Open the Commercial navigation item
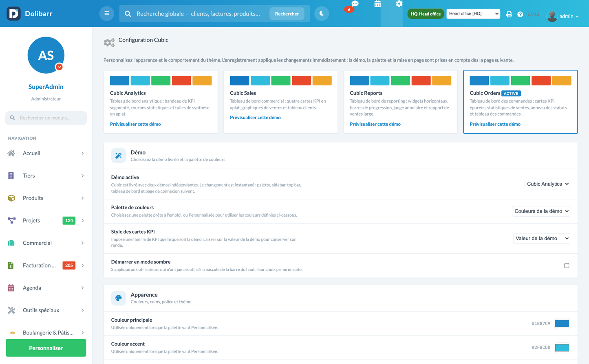Screen dimensions: 589x364 (46, 243)
